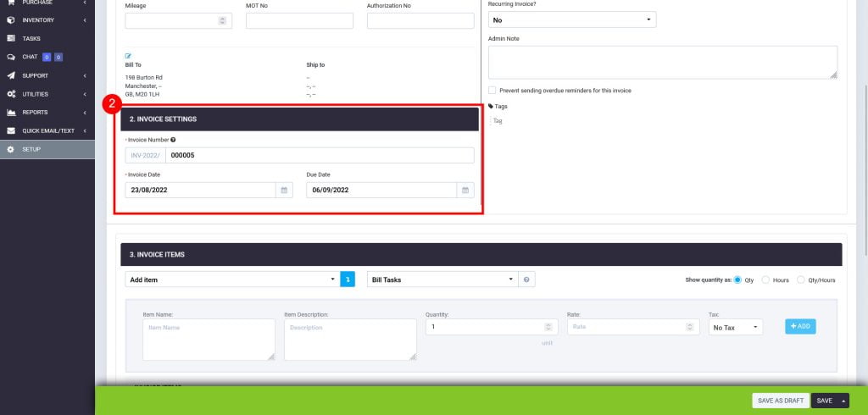Click the Tasks list icon
Viewport: 868px width, 415px height.
click(x=10, y=39)
